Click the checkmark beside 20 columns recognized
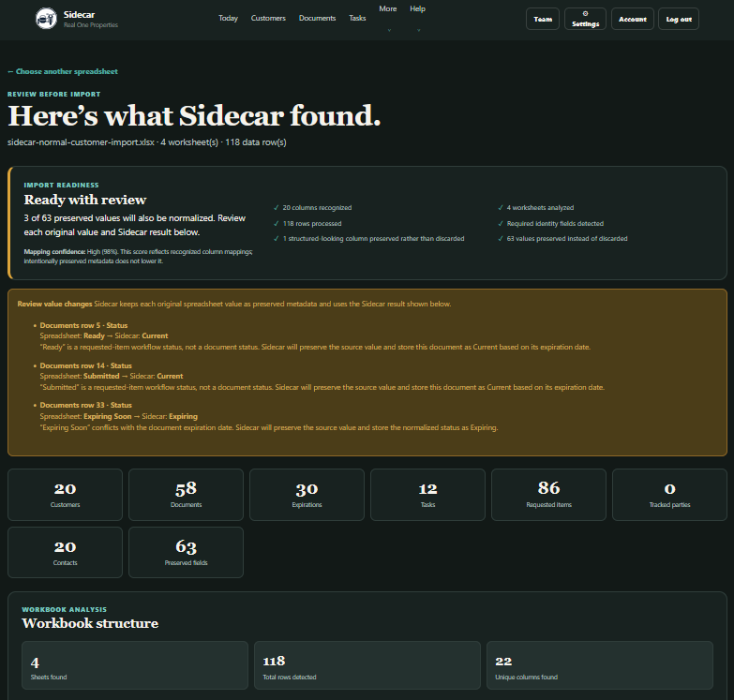 pyautogui.click(x=277, y=208)
